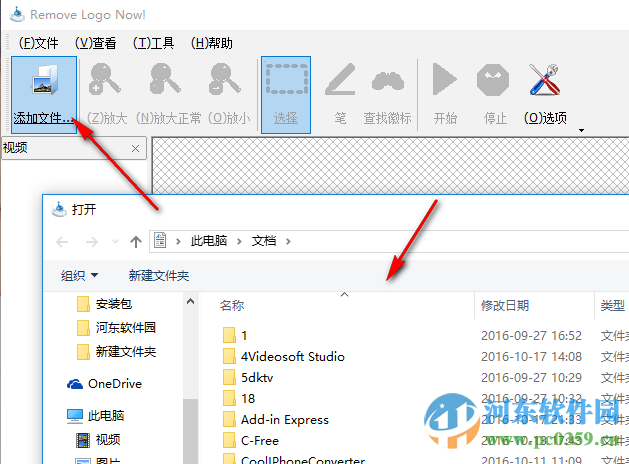Click the navigation pane scrollbar thumb
Screen dimensions: 629x464
191,431
